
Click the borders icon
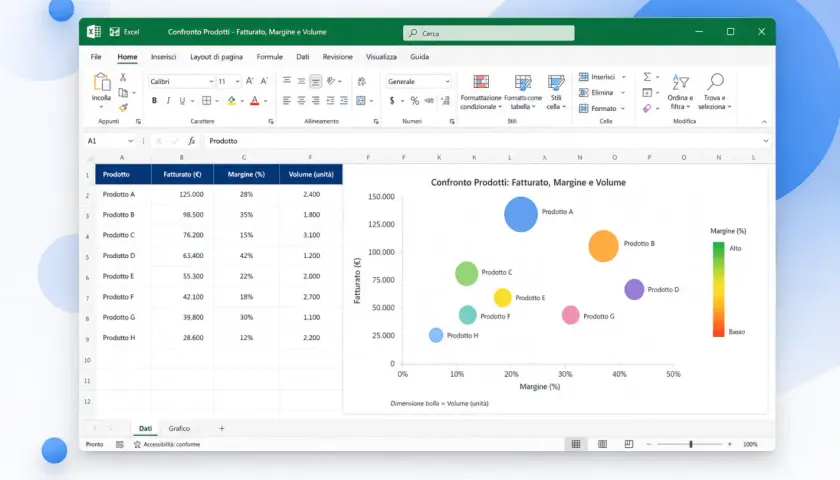(207, 101)
